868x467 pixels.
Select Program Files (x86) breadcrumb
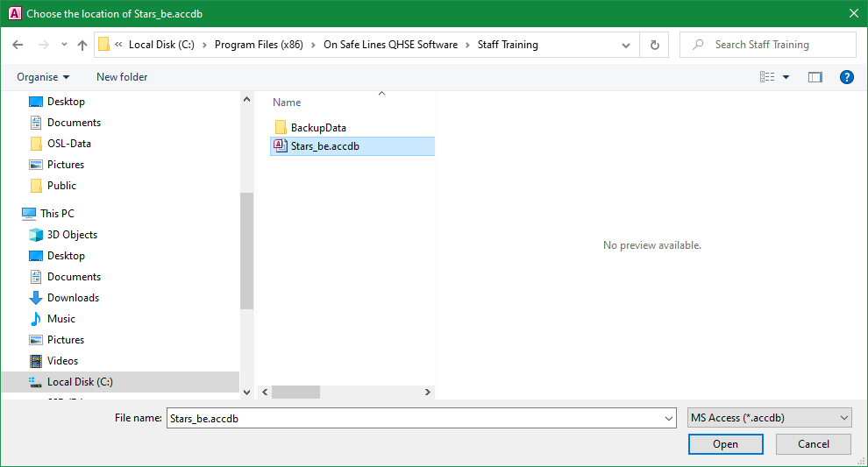(x=259, y=45)
